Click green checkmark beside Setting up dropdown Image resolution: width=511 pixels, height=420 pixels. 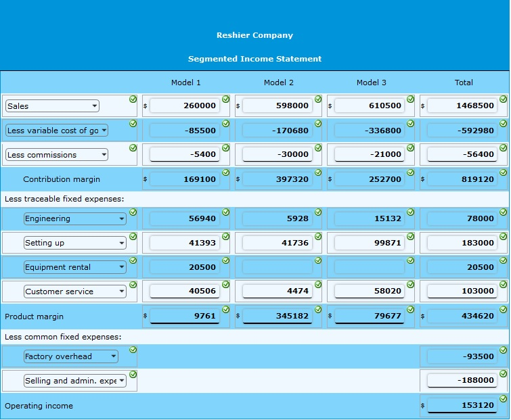coord(133,236)
